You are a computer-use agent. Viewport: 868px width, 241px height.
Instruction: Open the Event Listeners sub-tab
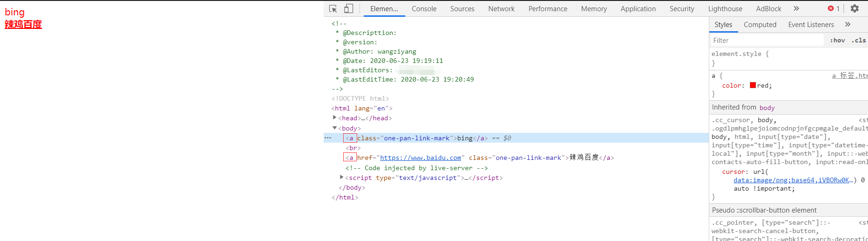point(811,25)
